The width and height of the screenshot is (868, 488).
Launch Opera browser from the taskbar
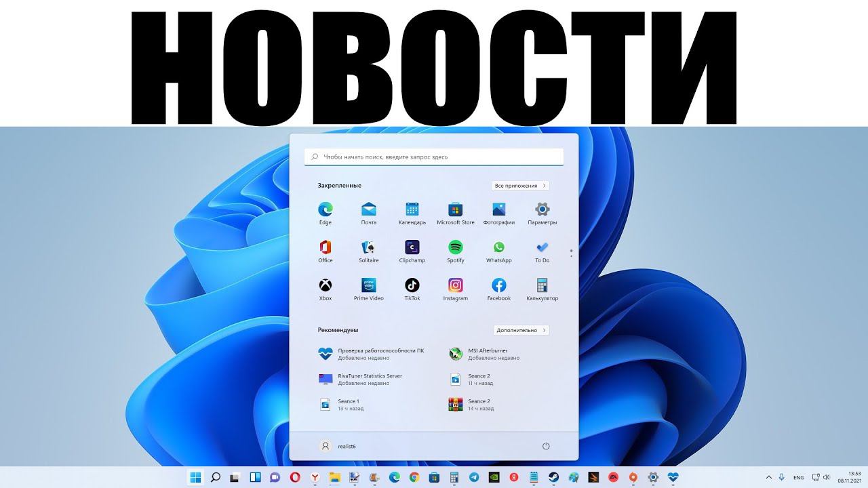tap(295, 477)
